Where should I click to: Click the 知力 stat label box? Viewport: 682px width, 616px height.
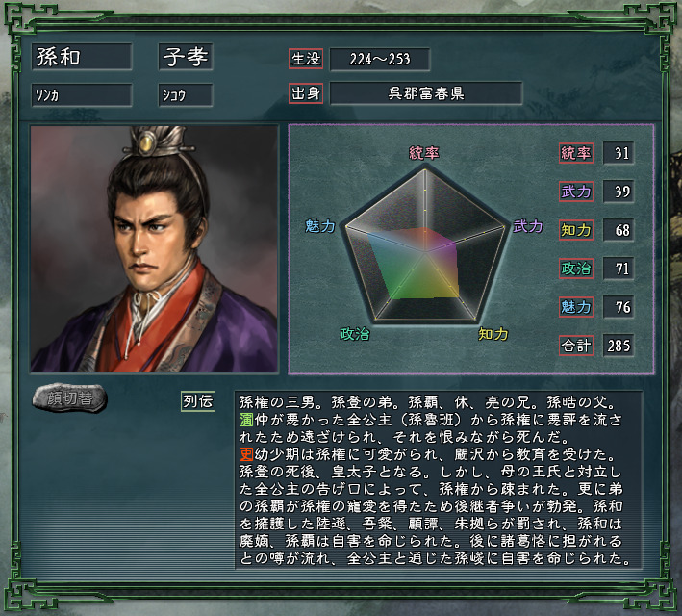(576, 230)
